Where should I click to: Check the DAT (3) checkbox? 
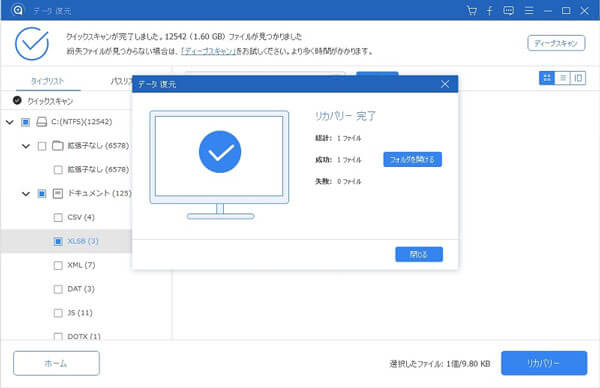(58, 289)
